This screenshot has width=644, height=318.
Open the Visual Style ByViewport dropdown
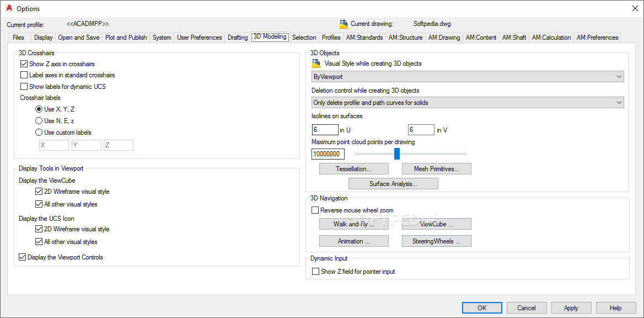pos(468,77)
